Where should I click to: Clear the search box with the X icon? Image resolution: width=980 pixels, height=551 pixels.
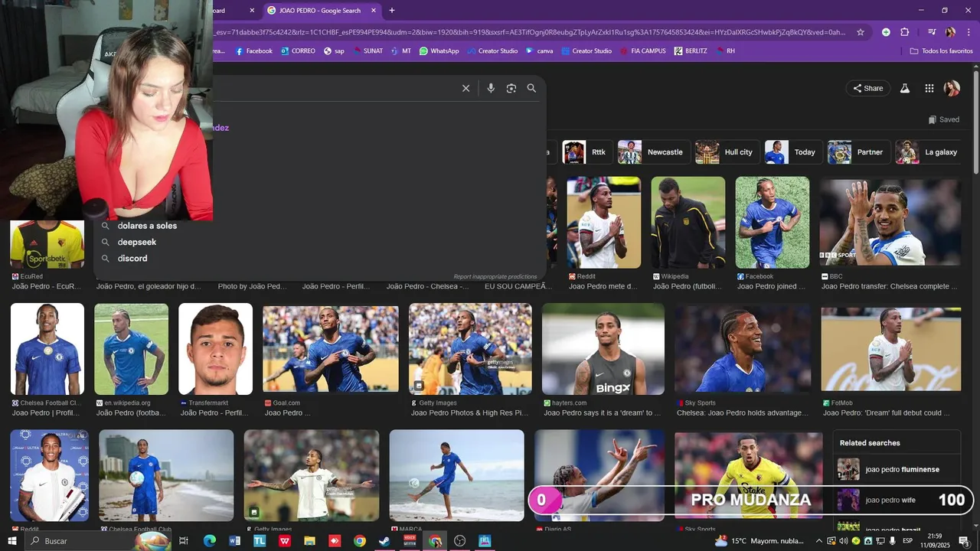click(x=465, y=88)
